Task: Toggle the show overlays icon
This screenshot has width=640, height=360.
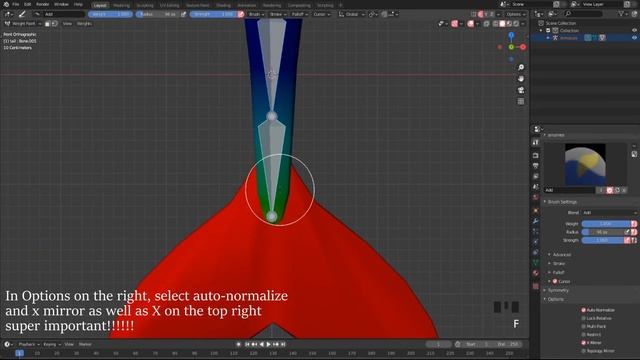Action: [x=471, y=24]
